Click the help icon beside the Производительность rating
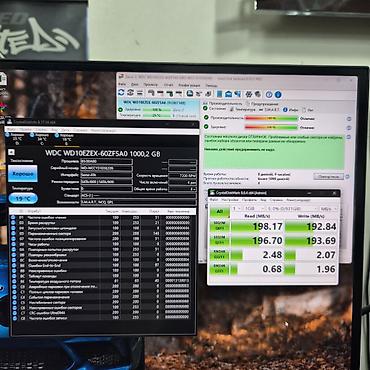This screenshot has width=370, height=370. point(349,119)
